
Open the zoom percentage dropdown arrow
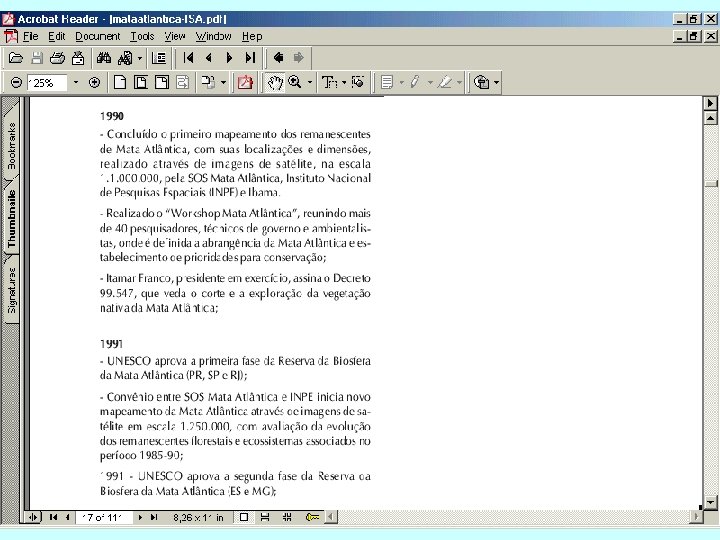coord(76,83)
